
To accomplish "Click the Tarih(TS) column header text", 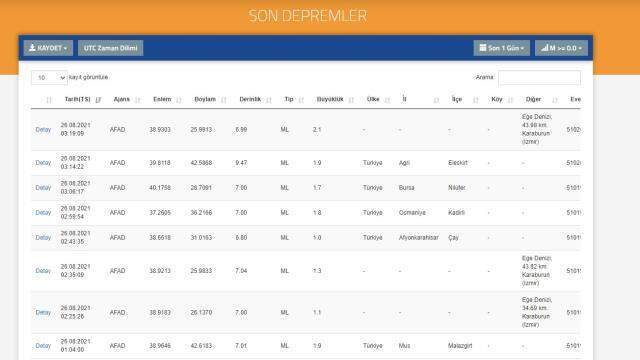I will pyautogui.click(x=77, y=99).
